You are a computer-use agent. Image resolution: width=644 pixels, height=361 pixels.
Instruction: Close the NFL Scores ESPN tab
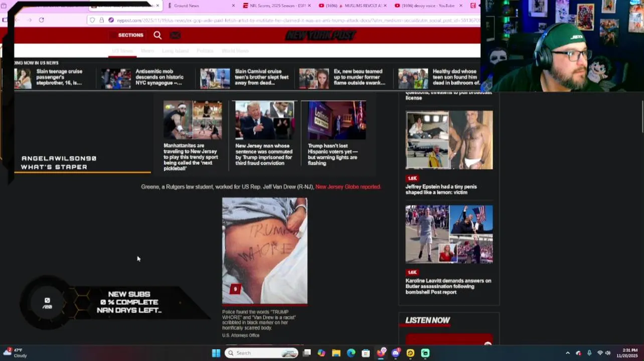(309, 6)
